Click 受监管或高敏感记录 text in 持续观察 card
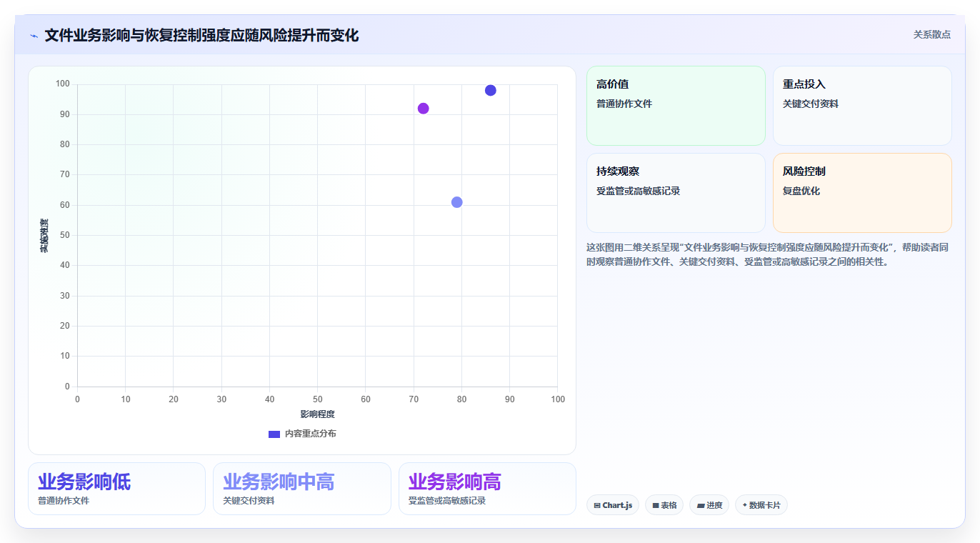This screenshot has width=980, height=543. [638, 191]
